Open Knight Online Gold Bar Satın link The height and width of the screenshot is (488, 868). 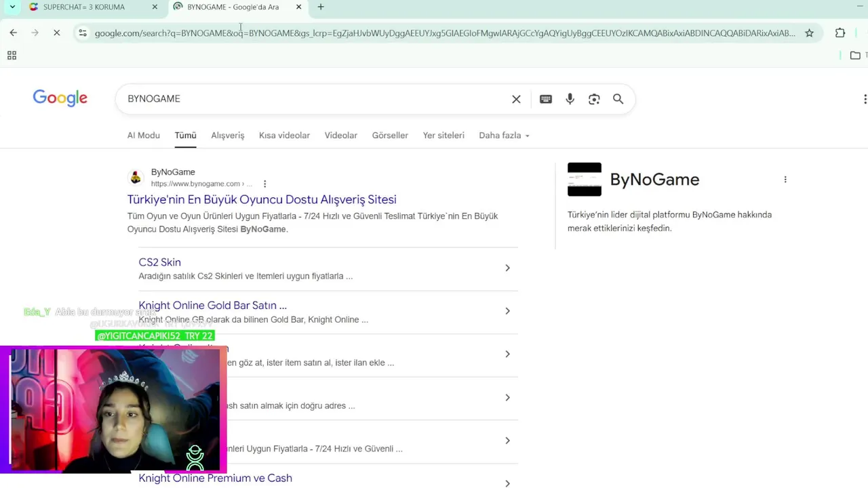pyautogui.click(x=212, y=306)
